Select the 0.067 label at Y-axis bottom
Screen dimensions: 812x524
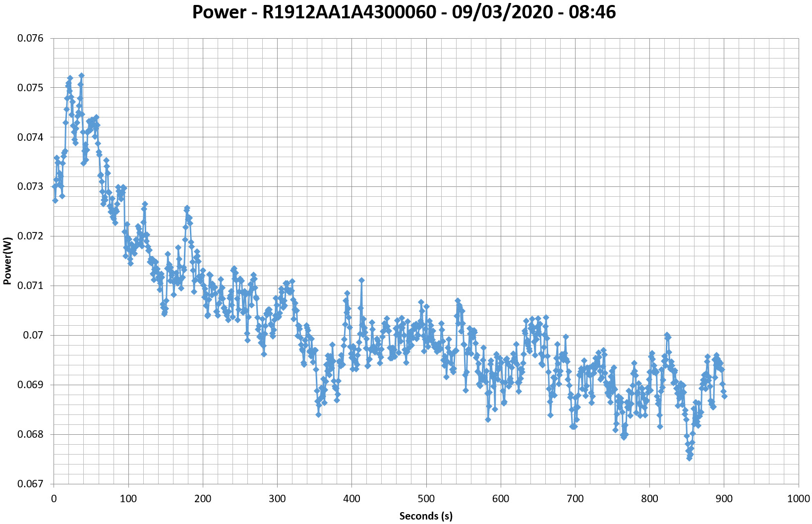click(30, 484)
